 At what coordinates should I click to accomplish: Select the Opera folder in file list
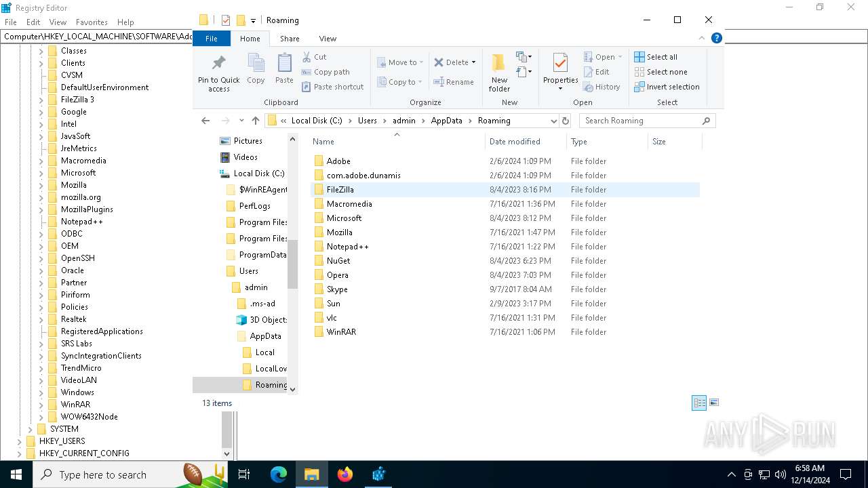505,275
